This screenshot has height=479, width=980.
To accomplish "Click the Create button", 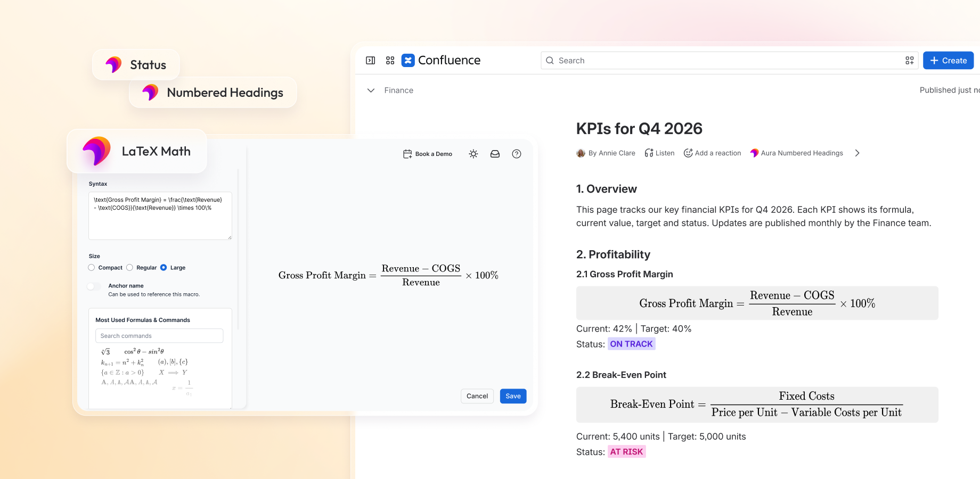I will click(949, 61).
